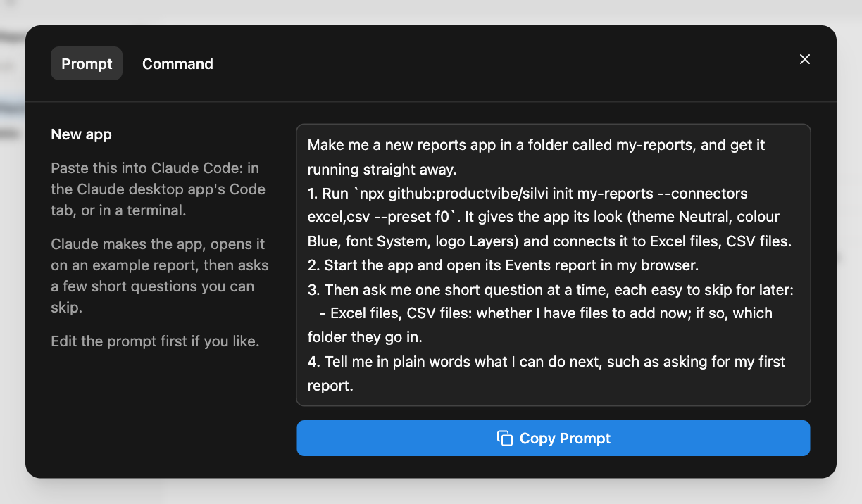862x504 pixels.
Task: Click inside the prompt text area
Action: coord(554,265)
